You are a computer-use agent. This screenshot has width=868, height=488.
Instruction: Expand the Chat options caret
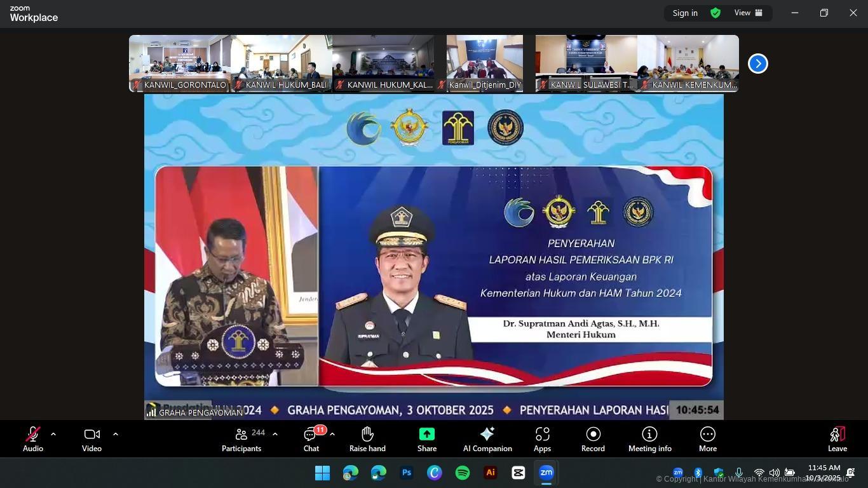coord(332,434)
